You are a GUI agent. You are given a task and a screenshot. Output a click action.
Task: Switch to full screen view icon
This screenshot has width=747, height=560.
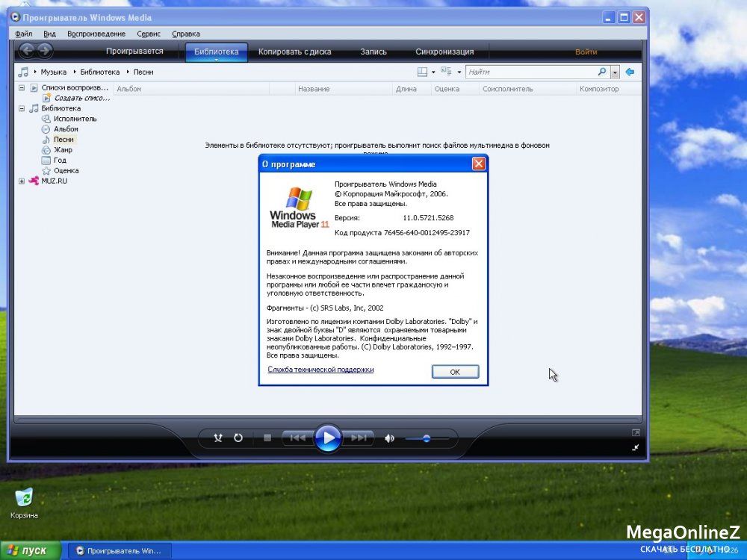click(636, 432)
